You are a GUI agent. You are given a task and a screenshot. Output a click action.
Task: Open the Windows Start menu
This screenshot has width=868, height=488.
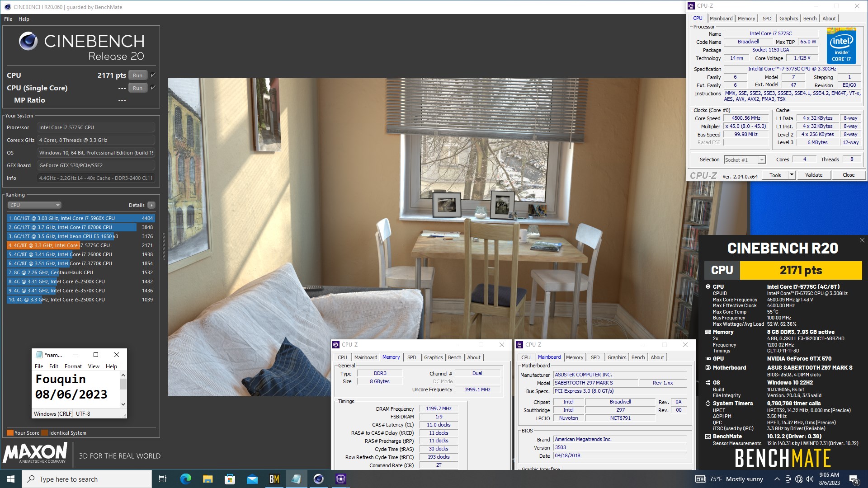pyautogui.click(x=11, y=479)
